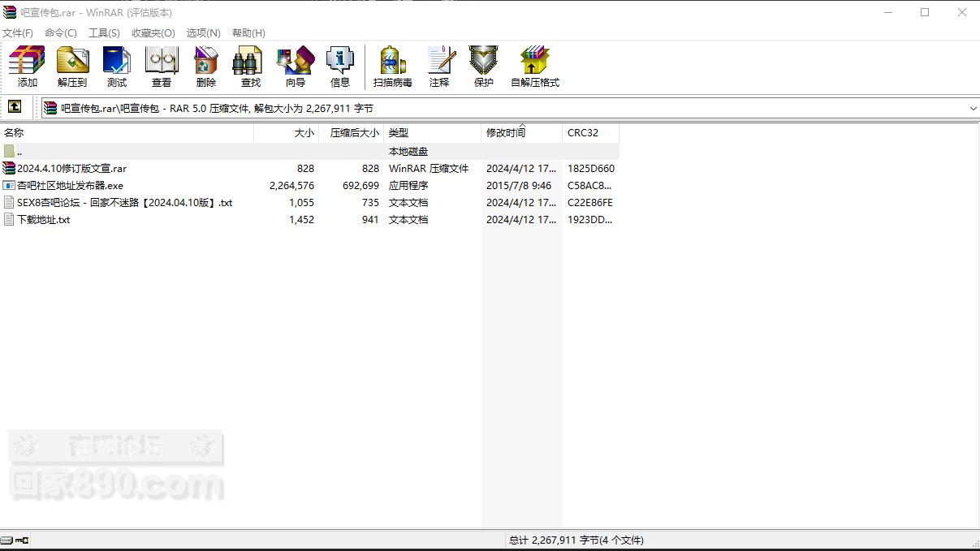Open the Help (帮助) menu
Screen dimensions: 980x551
[248, 32]
